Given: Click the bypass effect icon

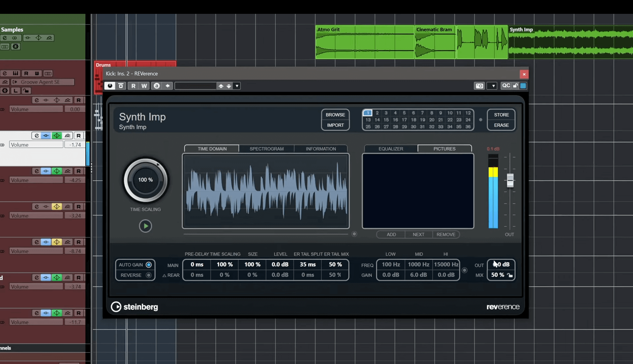Looking at the screenshot, I should point(121,86).
